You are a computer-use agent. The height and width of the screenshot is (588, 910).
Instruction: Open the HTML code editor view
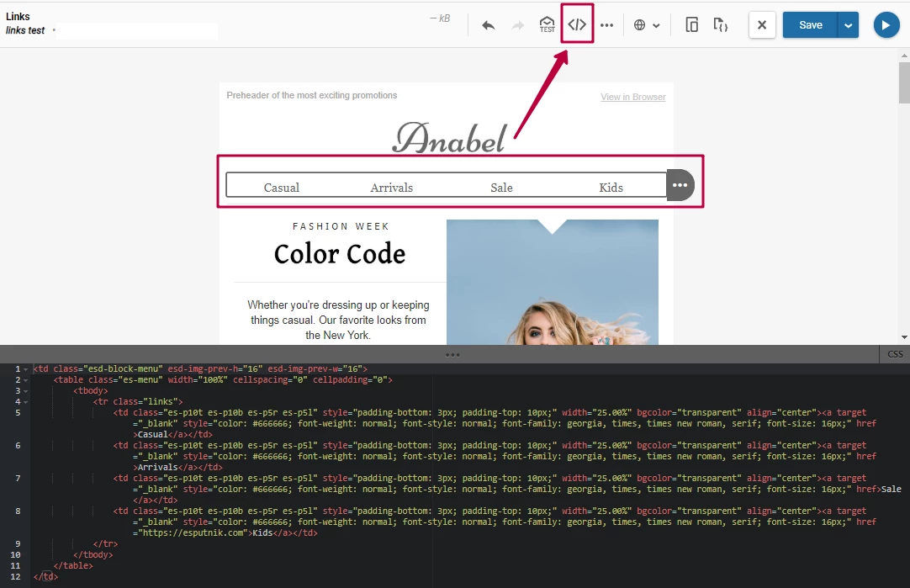[576, 24]
